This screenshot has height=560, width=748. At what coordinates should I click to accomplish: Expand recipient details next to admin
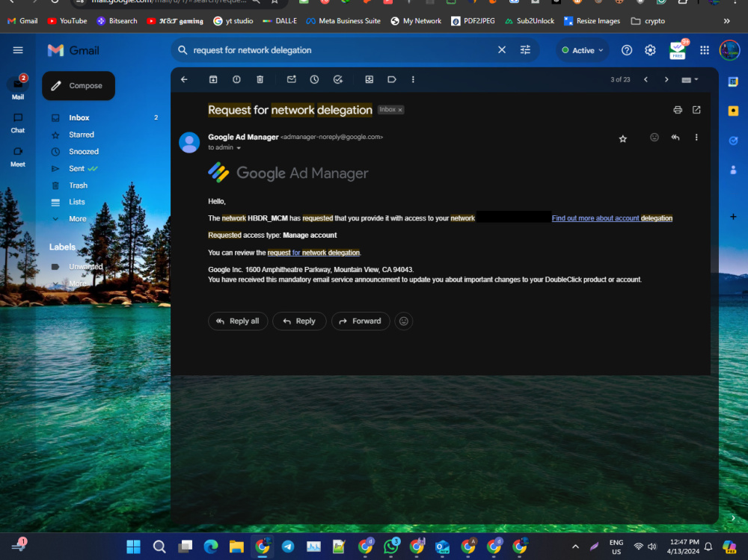pyautogui.click(x=239, y=148)
